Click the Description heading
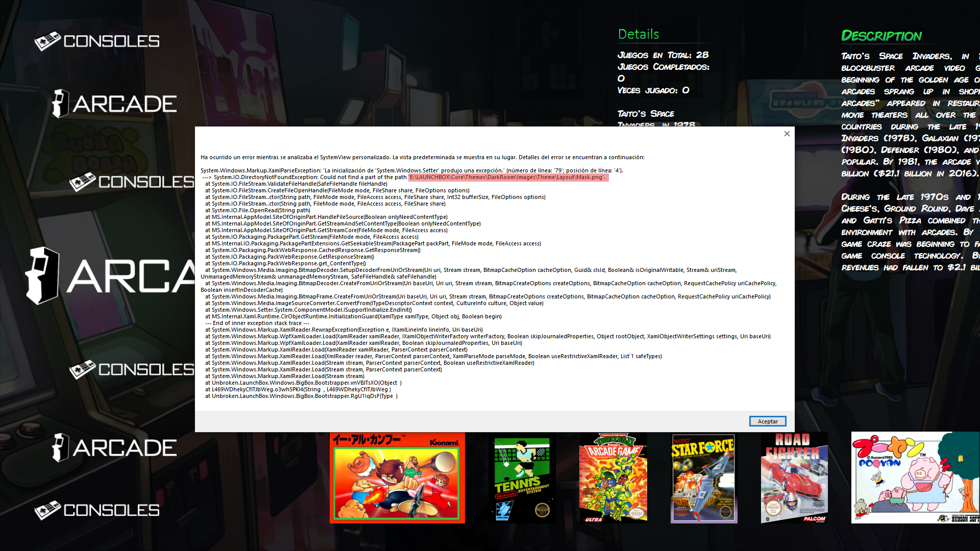 point(881,36)
